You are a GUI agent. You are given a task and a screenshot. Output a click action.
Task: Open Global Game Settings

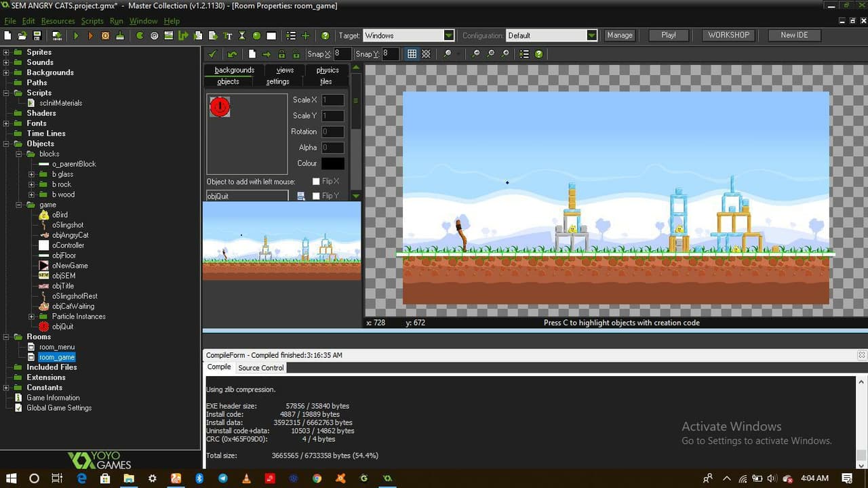pyautogui.click(x=59, y=408)
